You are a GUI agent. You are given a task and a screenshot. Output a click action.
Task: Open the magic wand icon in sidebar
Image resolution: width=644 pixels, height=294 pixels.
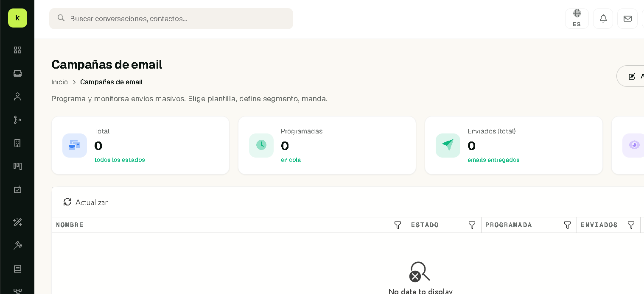point(17,222)
